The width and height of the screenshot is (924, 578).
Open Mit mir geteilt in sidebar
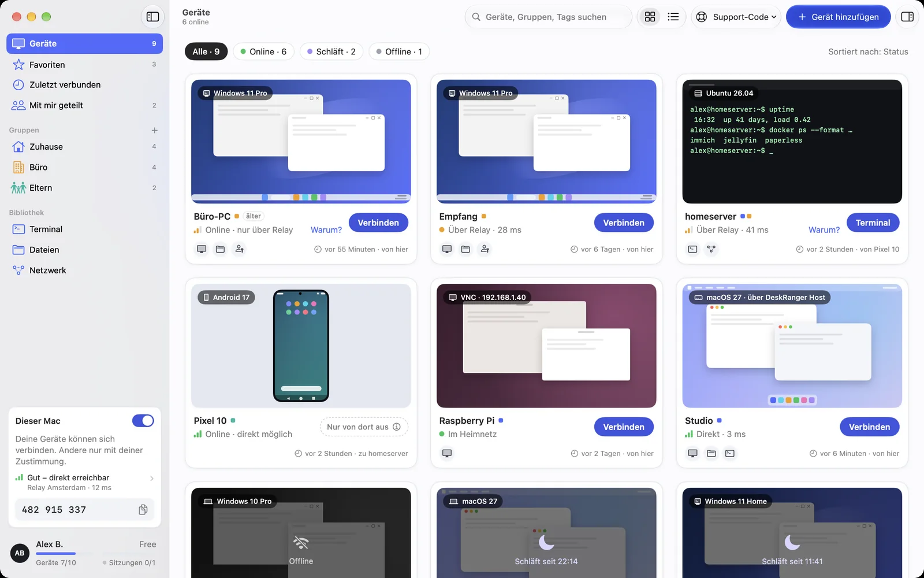(x=84, y=105)
